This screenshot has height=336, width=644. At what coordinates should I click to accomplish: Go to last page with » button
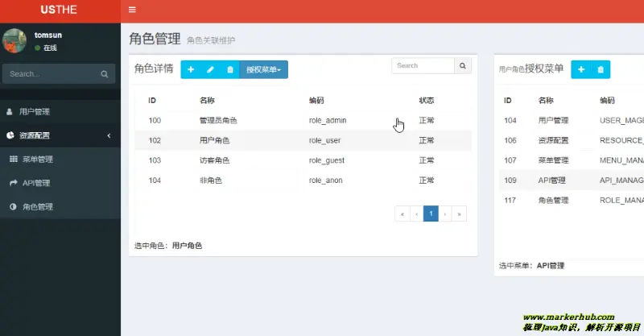coord(459,214)
